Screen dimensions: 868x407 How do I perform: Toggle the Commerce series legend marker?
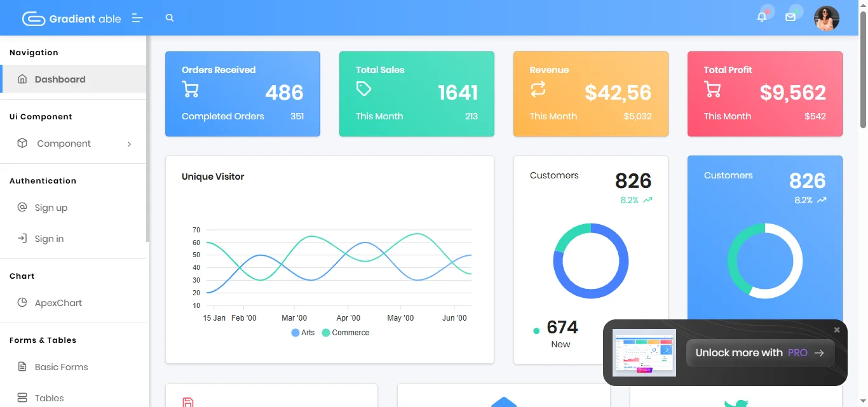[x=326, y=333]
